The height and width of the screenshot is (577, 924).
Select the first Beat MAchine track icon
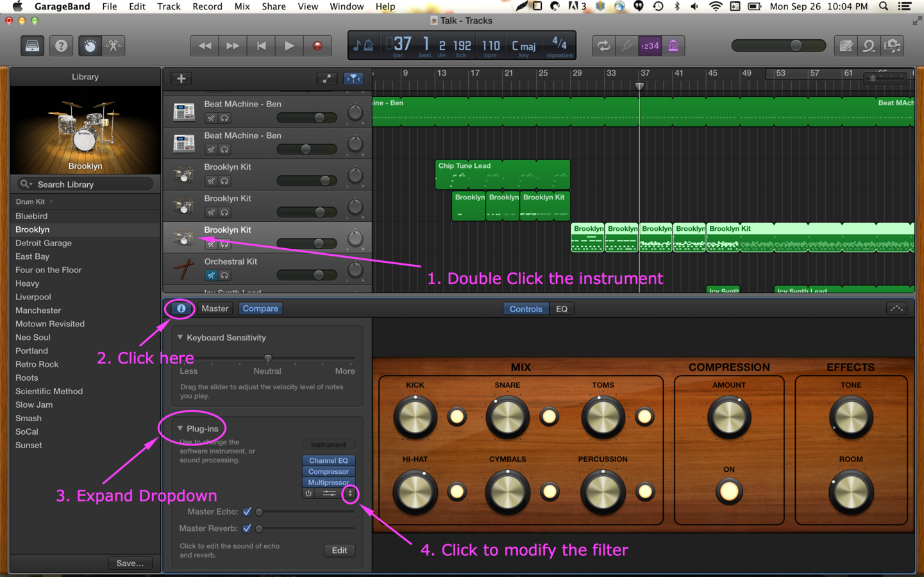[183, 112]
